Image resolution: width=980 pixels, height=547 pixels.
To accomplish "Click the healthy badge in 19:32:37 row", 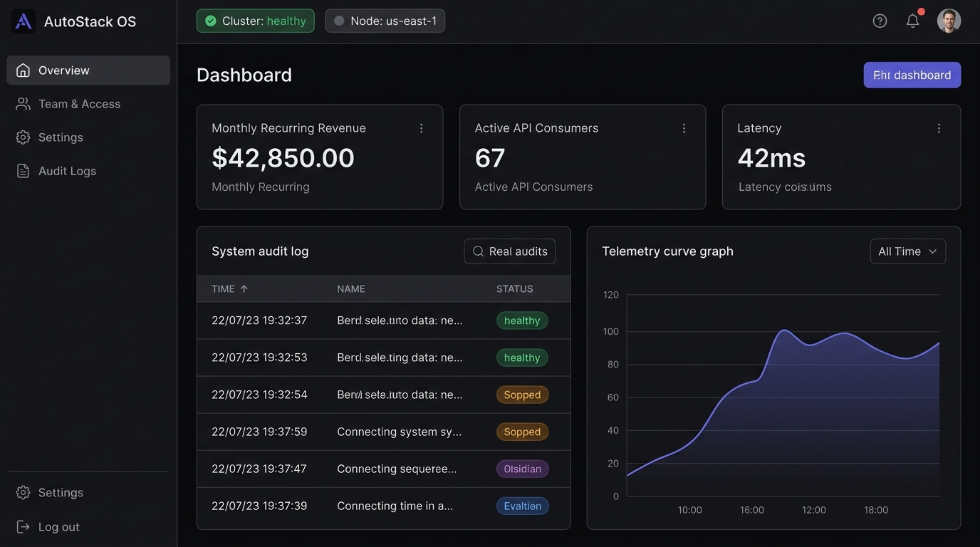I will tap(522, 321).
